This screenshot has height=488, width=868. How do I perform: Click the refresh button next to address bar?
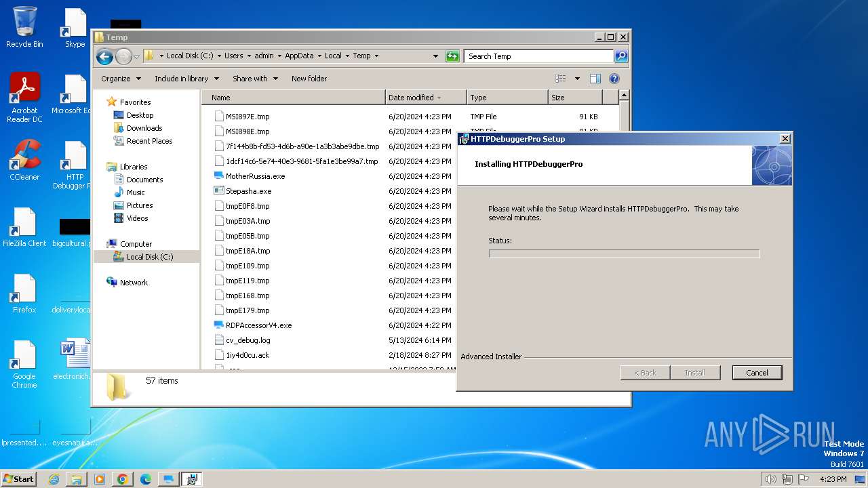point(452,56)
